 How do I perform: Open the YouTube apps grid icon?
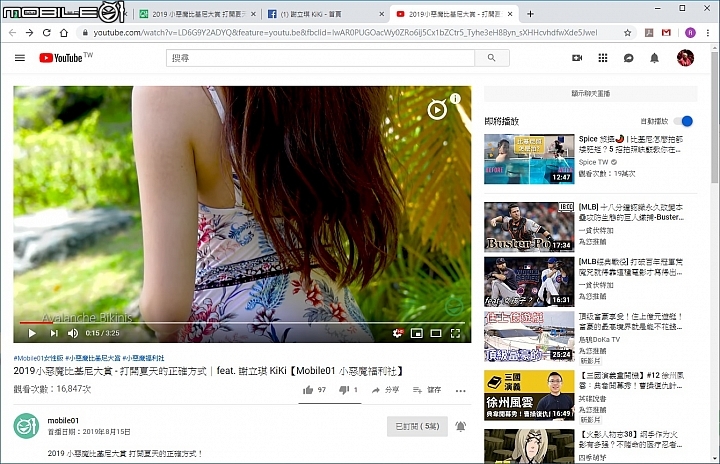coord(603,58)
